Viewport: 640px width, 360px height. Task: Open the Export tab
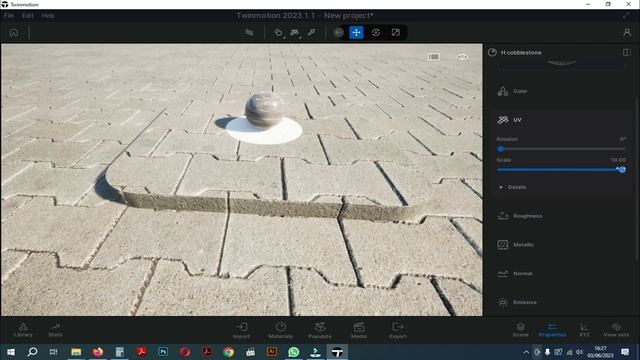[x=398, y=330]
